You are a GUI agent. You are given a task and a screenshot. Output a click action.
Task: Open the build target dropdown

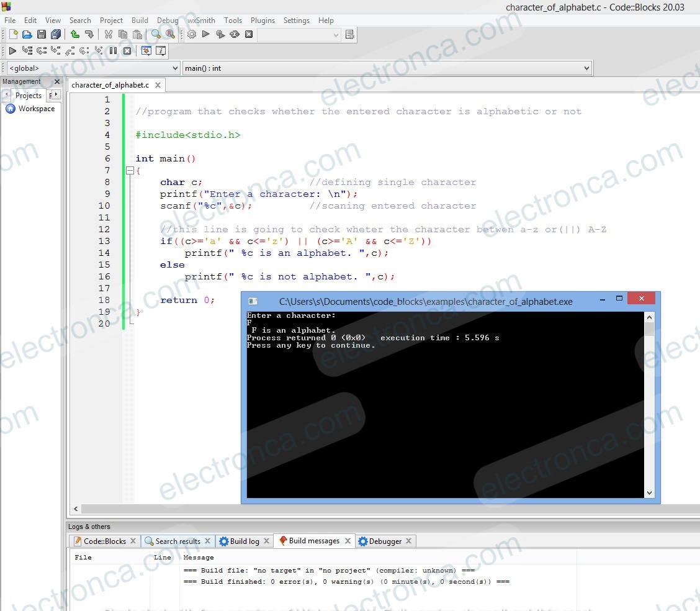point(299,35)
